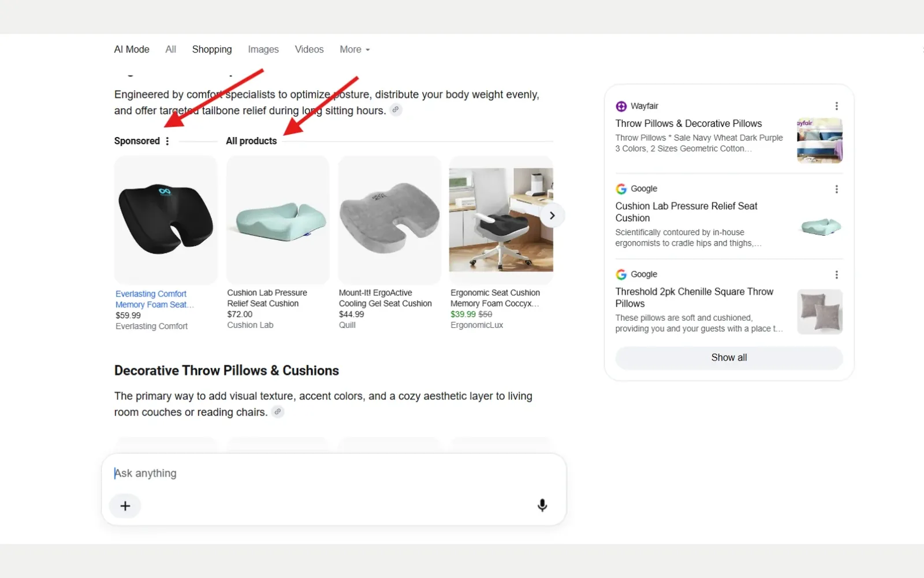Go to the Videos tab
The width and height of the screenshot is (924, 578).
click(309, 50)
